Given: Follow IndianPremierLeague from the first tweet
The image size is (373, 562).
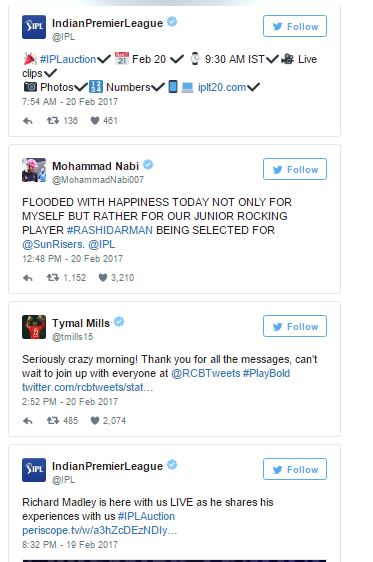Looking at the screenshot, I should point(295,26).
